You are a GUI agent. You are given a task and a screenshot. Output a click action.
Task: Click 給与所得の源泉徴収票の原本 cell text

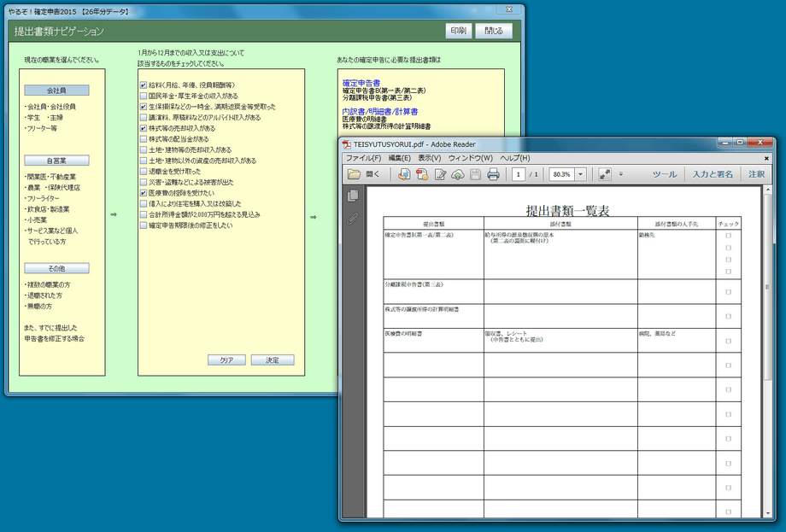[x=519, y=235]
